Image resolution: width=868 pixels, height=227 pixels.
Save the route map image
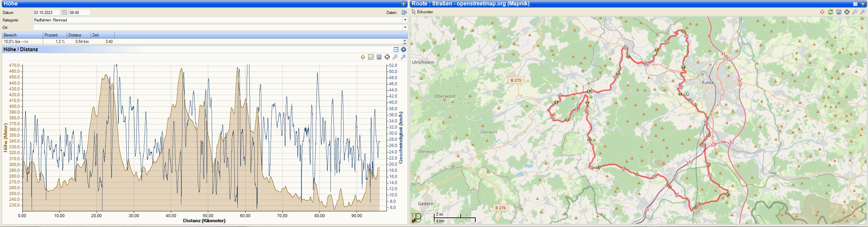coord(839,12)
